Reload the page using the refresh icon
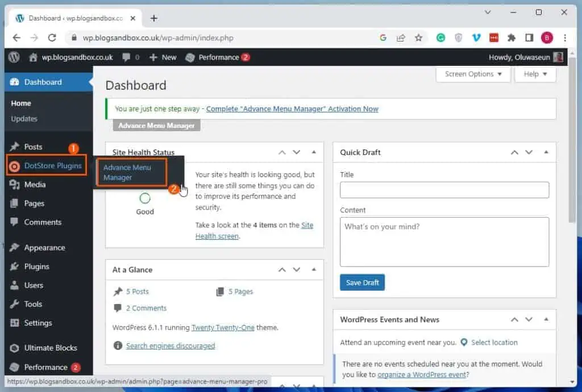The image size is (582, 392). point(52,38)
